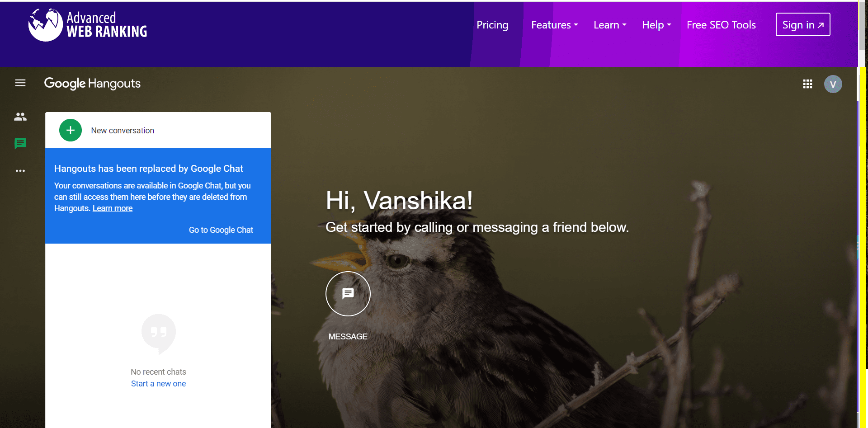Open the Contacts people icon
Image resolution: width=868 pixels, height=428 pixels.
(x=20, y=117)
